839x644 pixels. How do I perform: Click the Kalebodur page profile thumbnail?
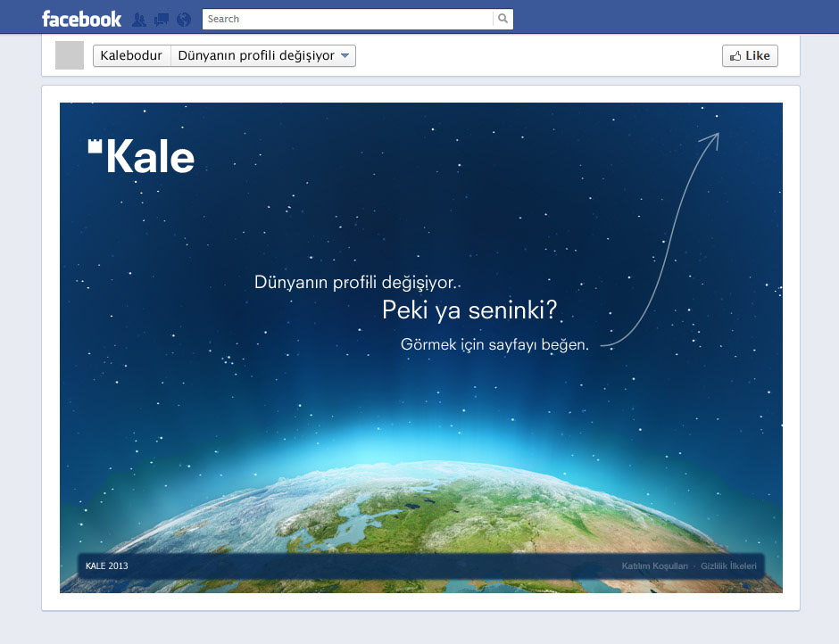pos(70,55)
